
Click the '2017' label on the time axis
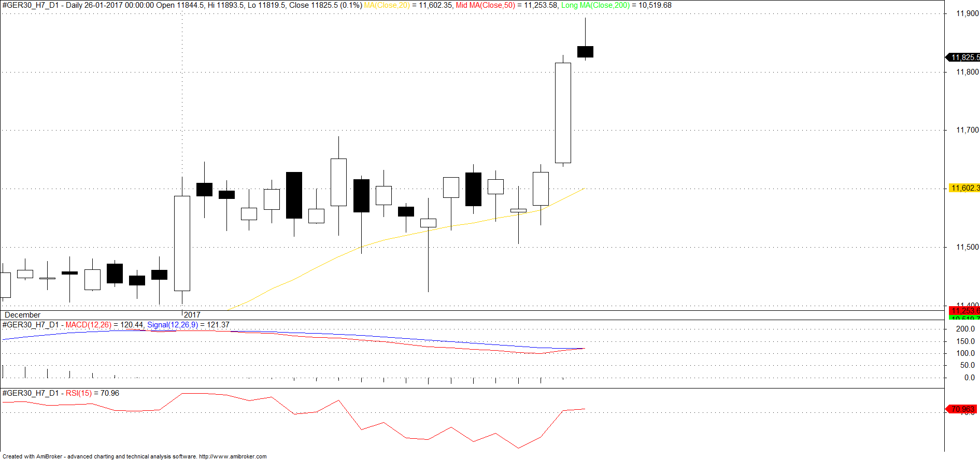point(192,315)
